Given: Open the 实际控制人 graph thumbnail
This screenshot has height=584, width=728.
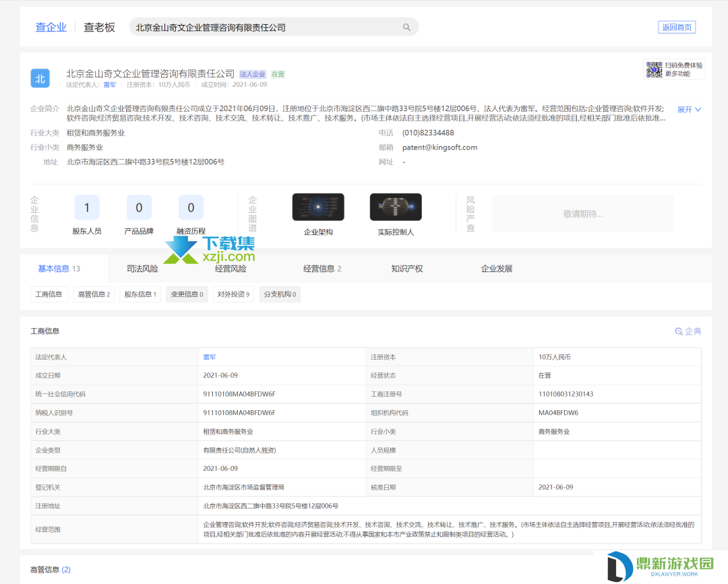Looking at the screenshot, I should pyautogui.click(x=396, y=207).
